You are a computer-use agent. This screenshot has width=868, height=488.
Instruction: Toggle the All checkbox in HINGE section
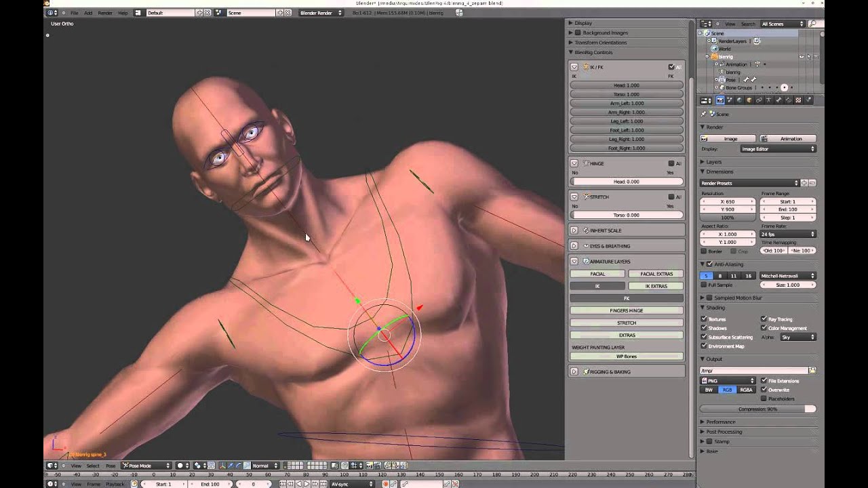(x=671, y=163)
